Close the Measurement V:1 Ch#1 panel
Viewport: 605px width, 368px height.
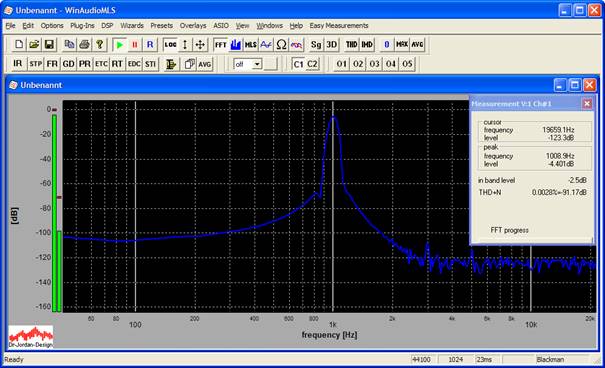[587, 104]
